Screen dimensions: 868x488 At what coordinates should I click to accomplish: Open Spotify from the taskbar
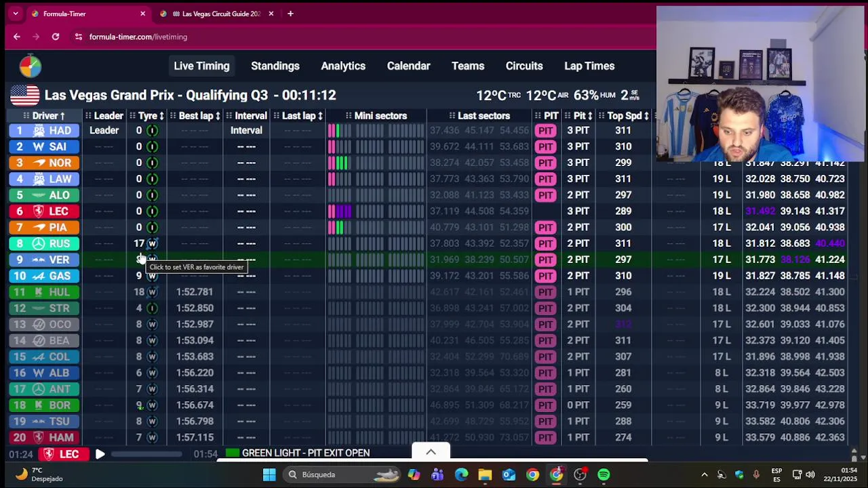point(604,474)
